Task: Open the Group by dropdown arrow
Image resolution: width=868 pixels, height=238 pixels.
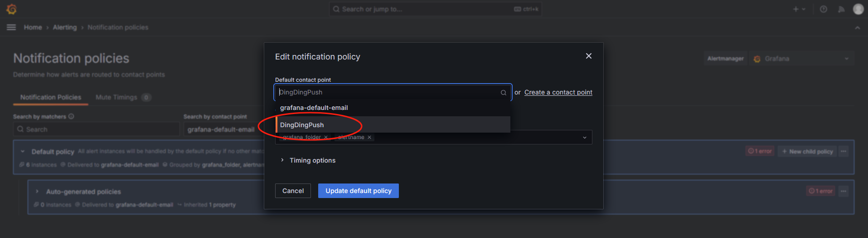Action: 584,138
